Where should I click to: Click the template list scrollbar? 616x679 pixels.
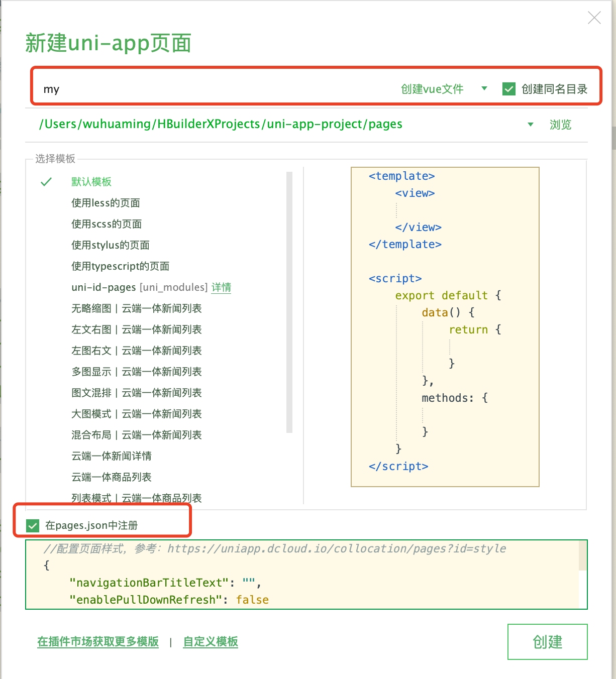[x=289, y=302]
